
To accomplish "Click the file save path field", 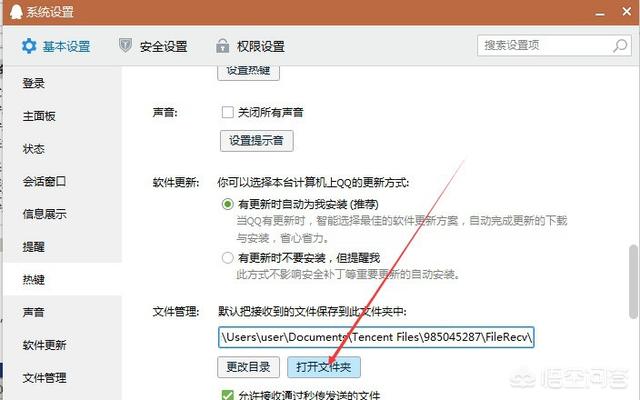I will (376, 337).
